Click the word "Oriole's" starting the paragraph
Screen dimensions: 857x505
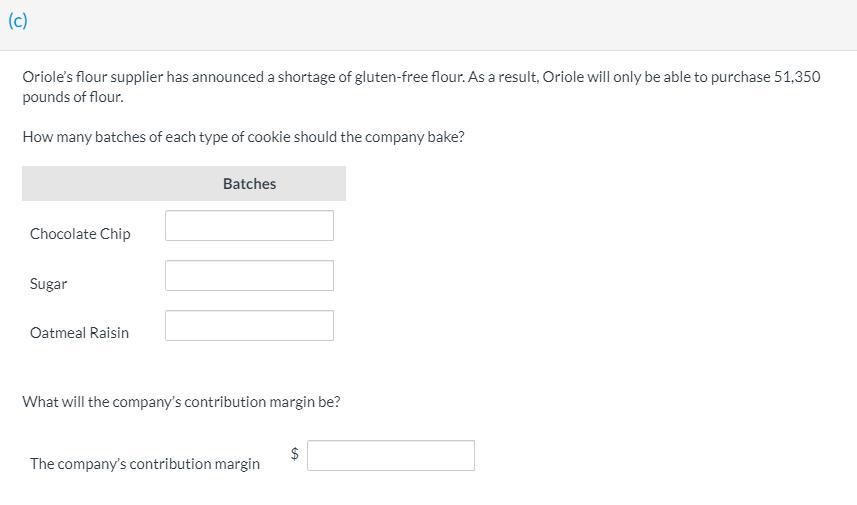[47, 78]
